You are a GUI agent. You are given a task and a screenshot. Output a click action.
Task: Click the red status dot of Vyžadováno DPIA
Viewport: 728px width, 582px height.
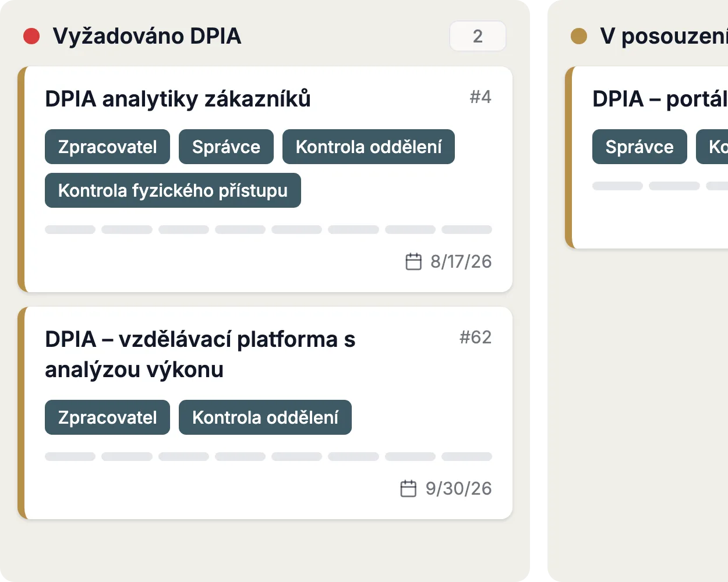[x=31, y=36]
